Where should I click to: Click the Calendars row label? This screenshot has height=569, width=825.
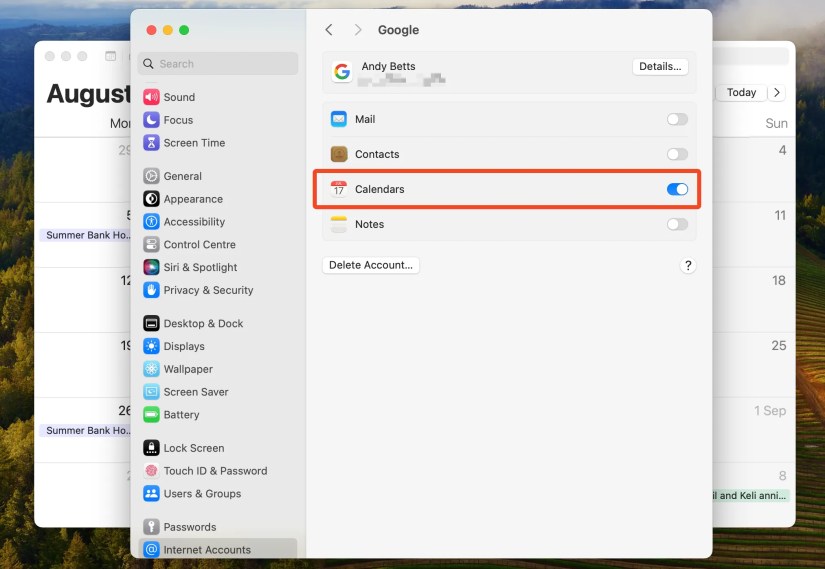[379, 189]
